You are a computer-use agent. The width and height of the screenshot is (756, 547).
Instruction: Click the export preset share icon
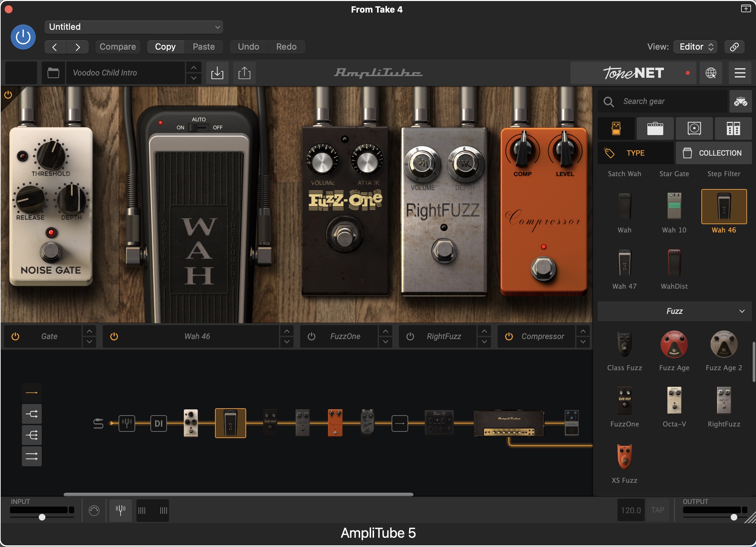[244, 73]
